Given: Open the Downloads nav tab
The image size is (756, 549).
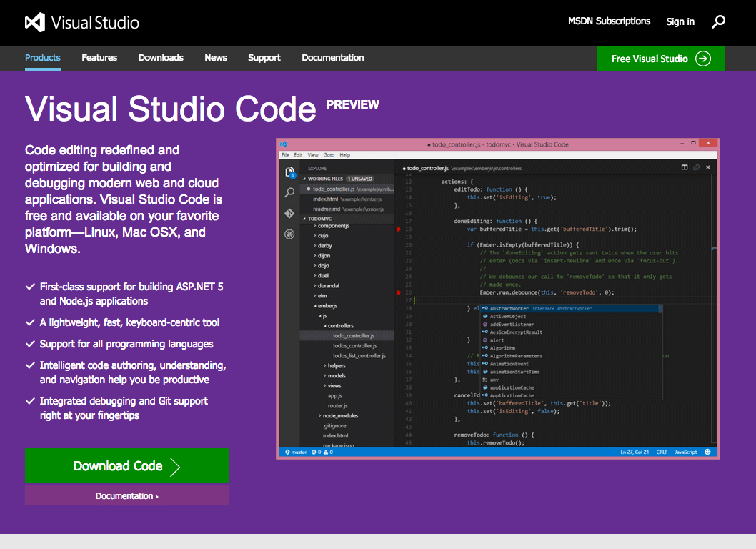Looking at the screenshot, I should (161, 57).
